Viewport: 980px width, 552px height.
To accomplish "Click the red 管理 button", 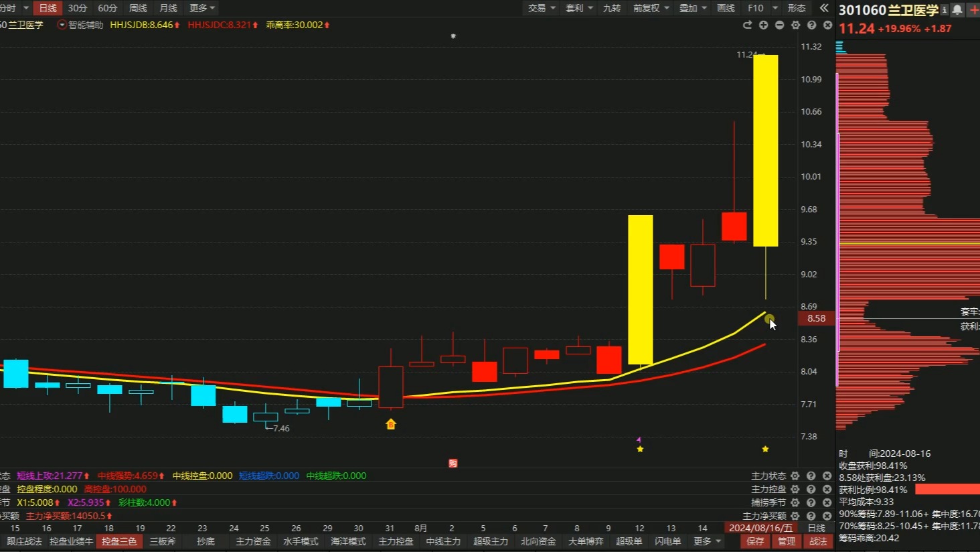I will click(x=787, y=541).
